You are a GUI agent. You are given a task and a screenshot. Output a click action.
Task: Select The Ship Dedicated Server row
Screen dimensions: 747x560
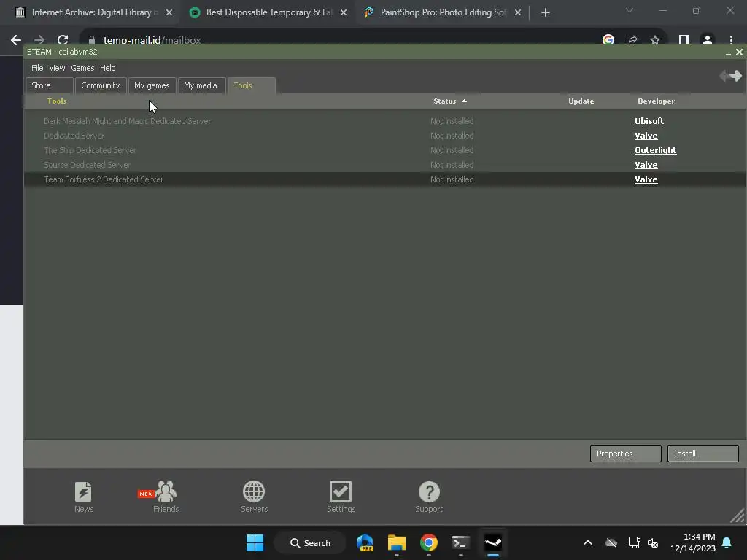click(x=385, y=150)
